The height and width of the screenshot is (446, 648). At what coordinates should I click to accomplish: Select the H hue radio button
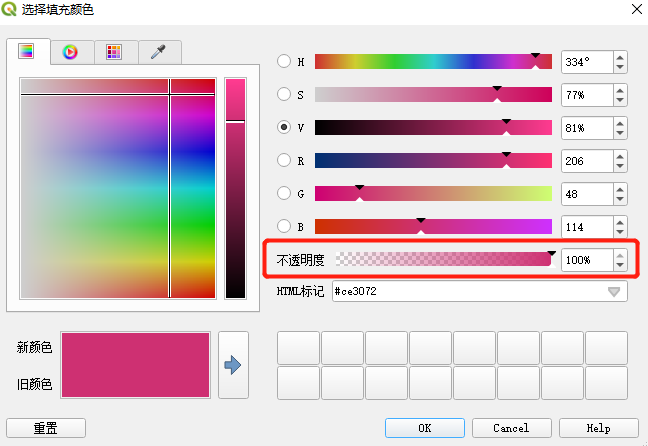tap(284, 61)
